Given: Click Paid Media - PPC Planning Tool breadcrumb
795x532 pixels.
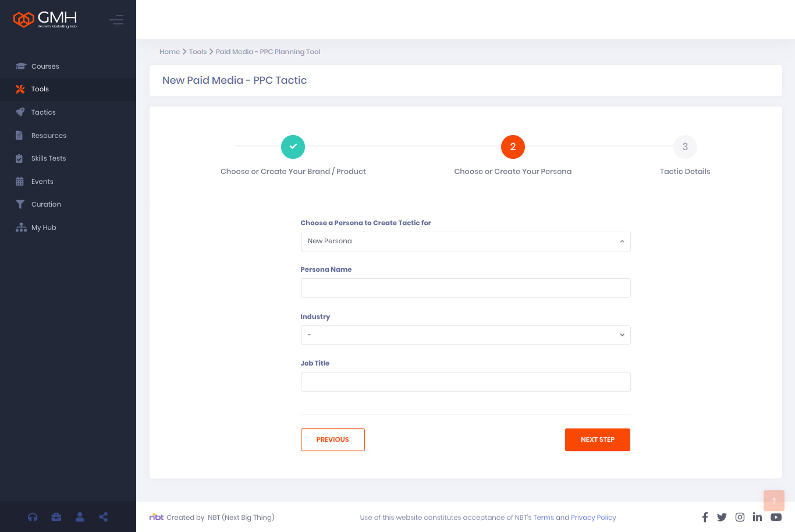Looking at the screenshot, I should click(x=268, y=52).
